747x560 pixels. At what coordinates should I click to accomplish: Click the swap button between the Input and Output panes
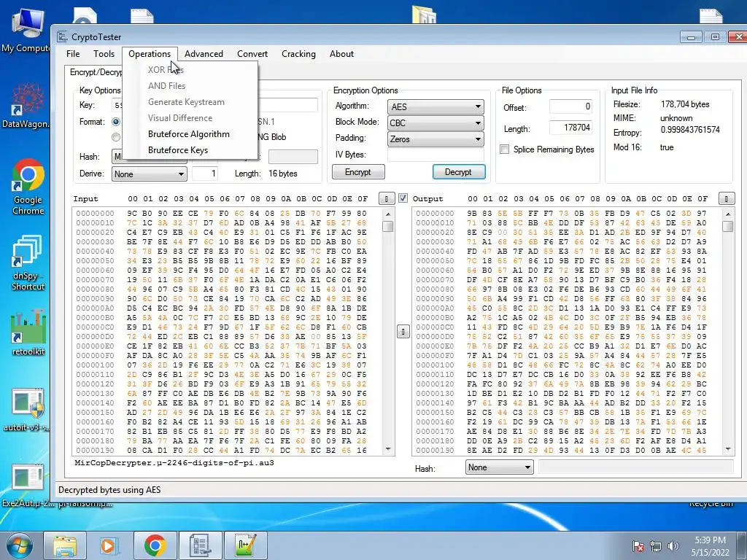point(403,332)
